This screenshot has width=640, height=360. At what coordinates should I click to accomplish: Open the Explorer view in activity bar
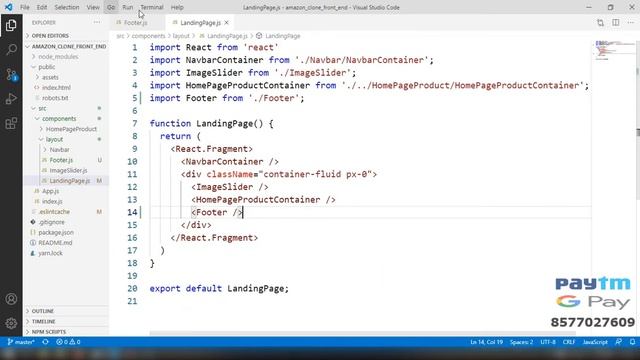(11, 25)
